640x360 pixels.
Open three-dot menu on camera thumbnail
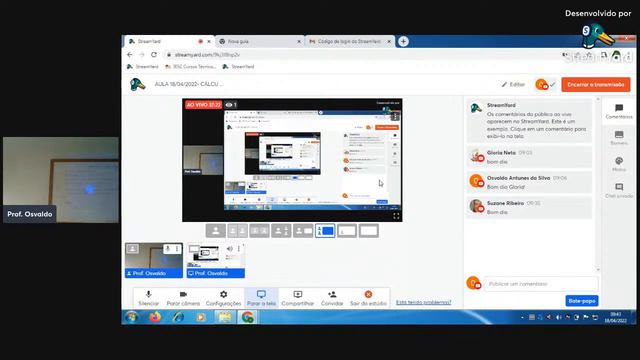click(177, 249)
